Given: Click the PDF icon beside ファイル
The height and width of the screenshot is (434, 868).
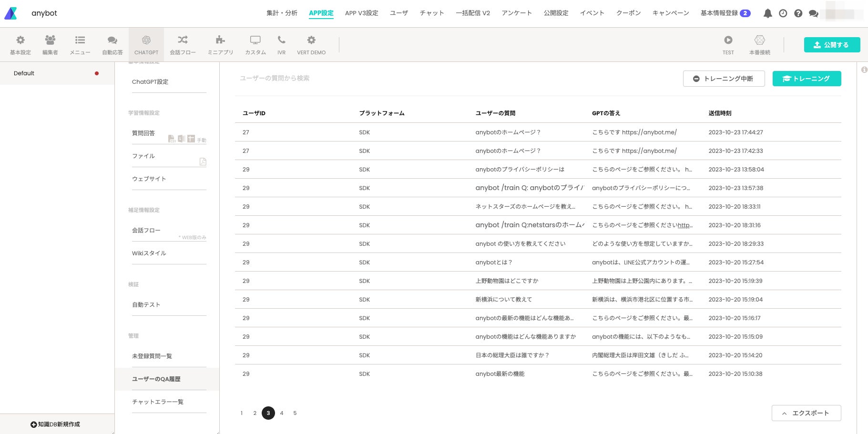Looking at the screenshot, I should tap(203, 161).
